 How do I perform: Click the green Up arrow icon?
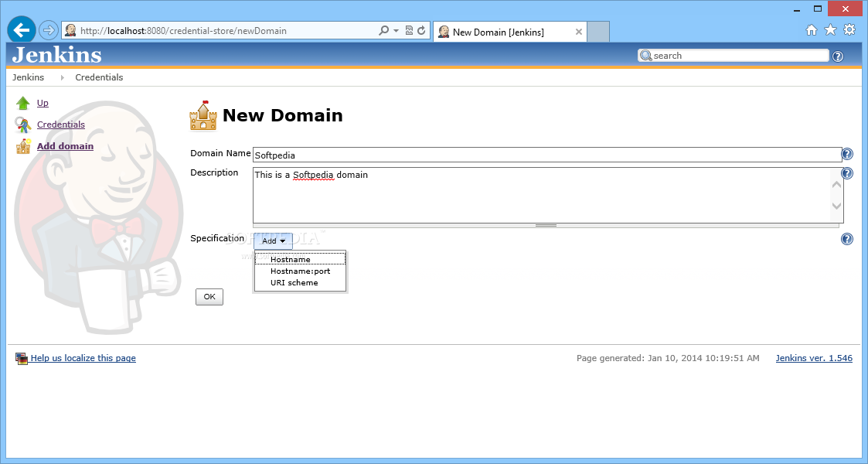point(22,103)
